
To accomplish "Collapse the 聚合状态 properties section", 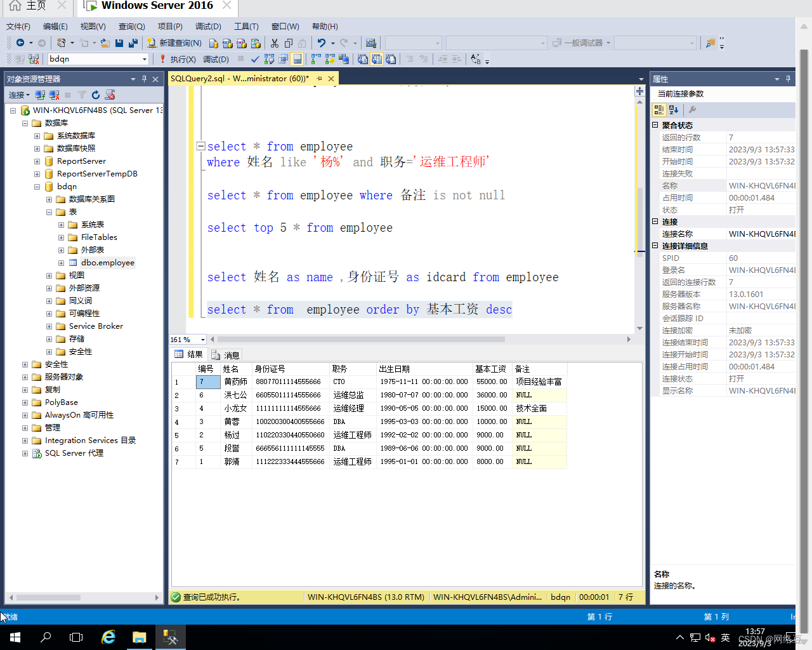I will 655,125.
